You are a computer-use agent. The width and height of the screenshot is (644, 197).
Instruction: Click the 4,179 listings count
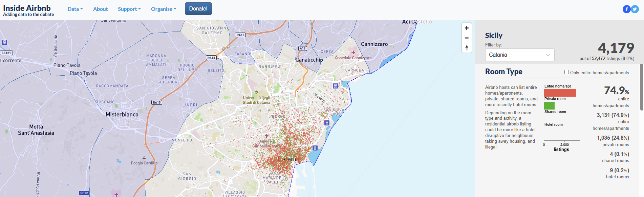616,48
